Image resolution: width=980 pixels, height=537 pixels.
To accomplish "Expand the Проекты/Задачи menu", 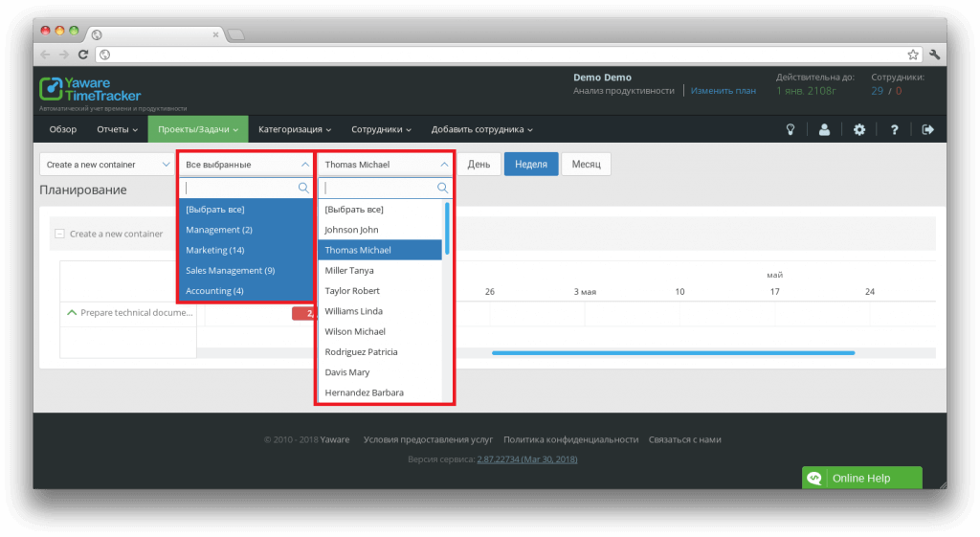I will point(198,129).
